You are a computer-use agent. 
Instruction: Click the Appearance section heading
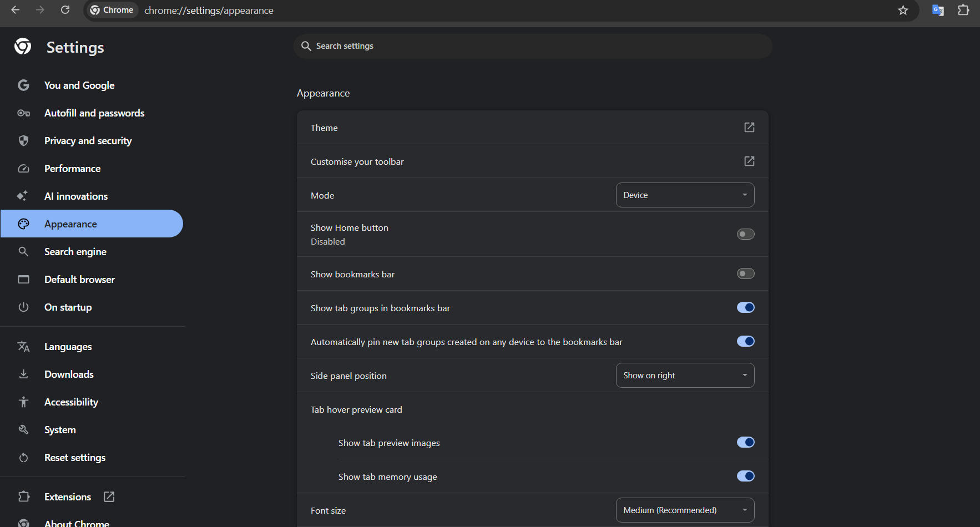(324, 93)
